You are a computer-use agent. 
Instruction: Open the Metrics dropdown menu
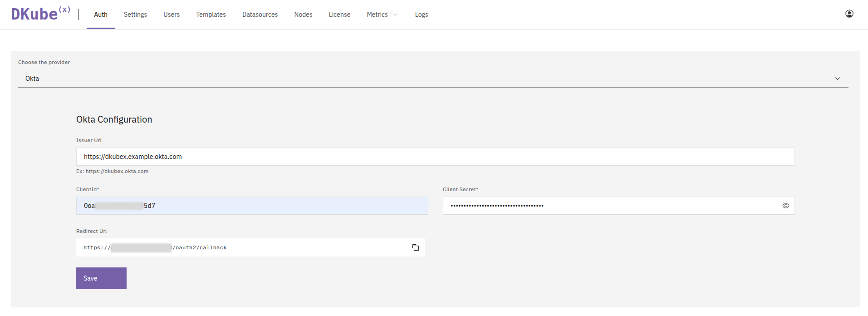(x=382, y=15)
